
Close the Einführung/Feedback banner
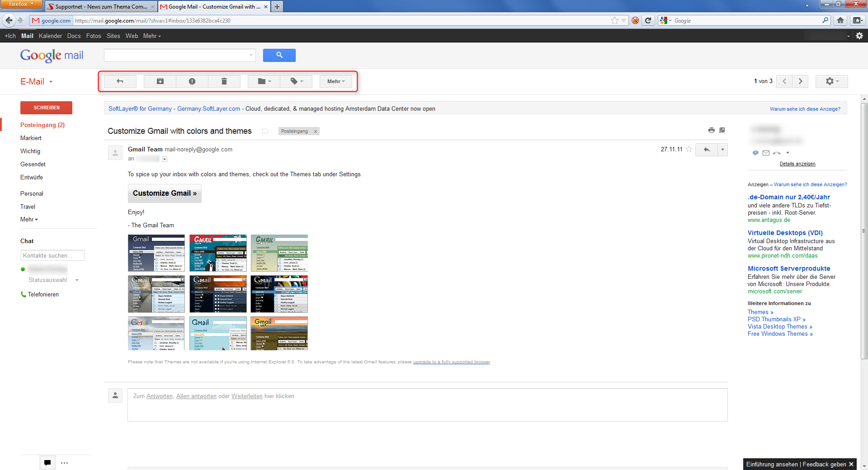pos(851,464)
